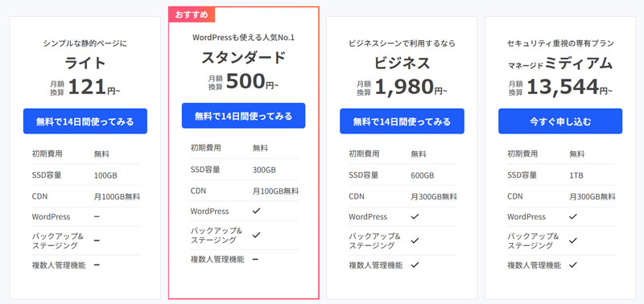644x304 pixels.
Task: Click the 月100GB無料 CDN value in the ライト plan
Action: click(117, 197)
